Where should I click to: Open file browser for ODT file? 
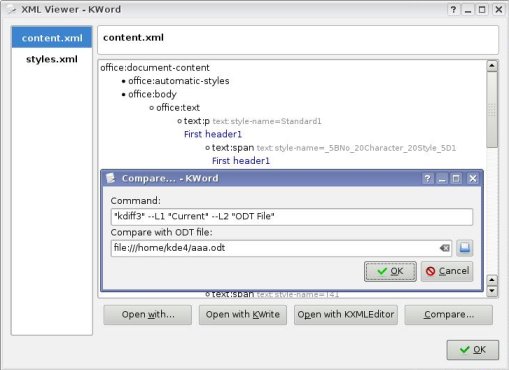pos(465,248)
